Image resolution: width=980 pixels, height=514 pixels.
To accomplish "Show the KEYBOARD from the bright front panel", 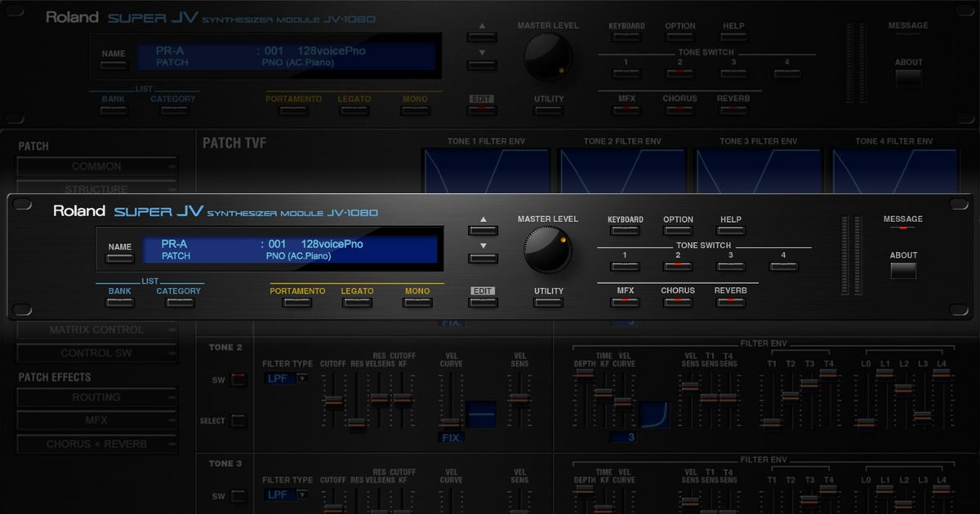I will pos(626,231).
